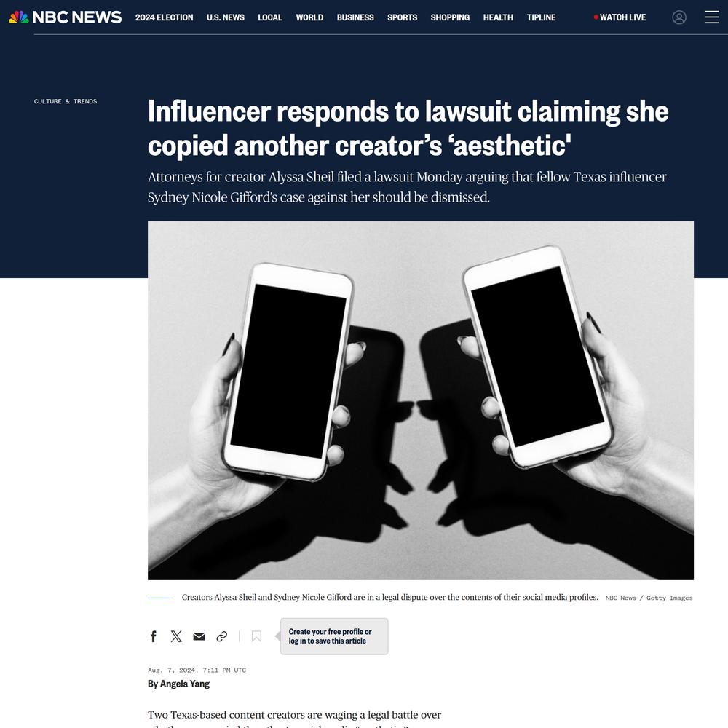Copy the article link icon
Screen dimensions: 728x728
pyautogui.click(x=221, y=636)
